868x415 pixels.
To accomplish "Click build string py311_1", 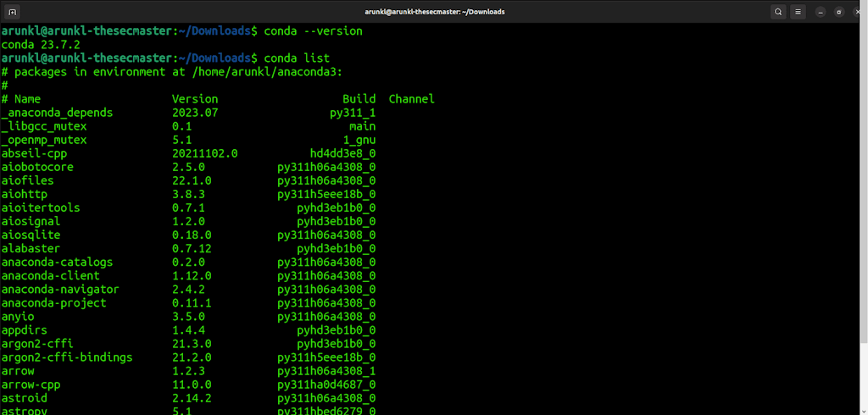I will click(x=353, y=113).
